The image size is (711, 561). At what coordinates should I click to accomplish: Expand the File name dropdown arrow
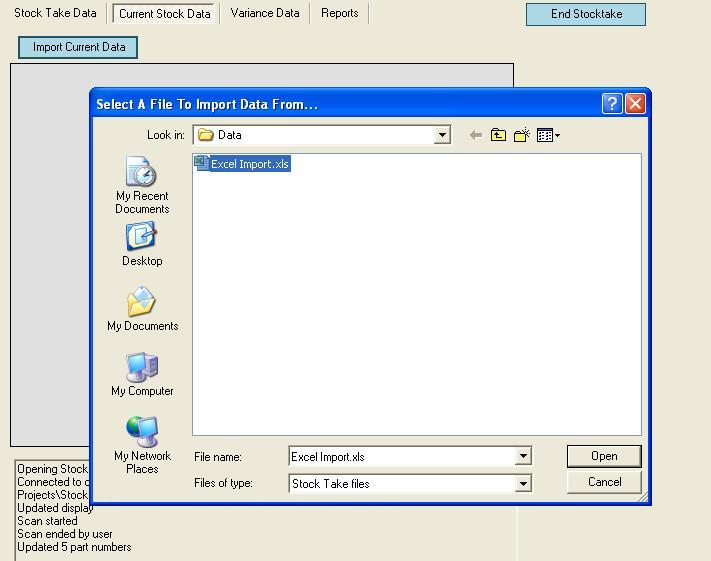[522, 457]
